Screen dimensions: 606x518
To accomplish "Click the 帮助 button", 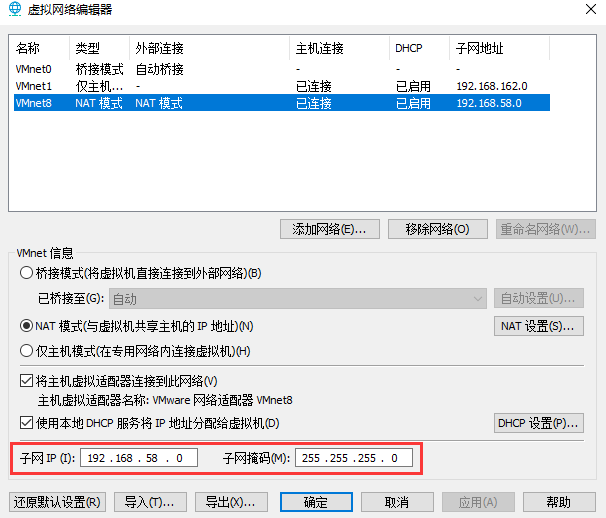I will click(x=559, y=502).
